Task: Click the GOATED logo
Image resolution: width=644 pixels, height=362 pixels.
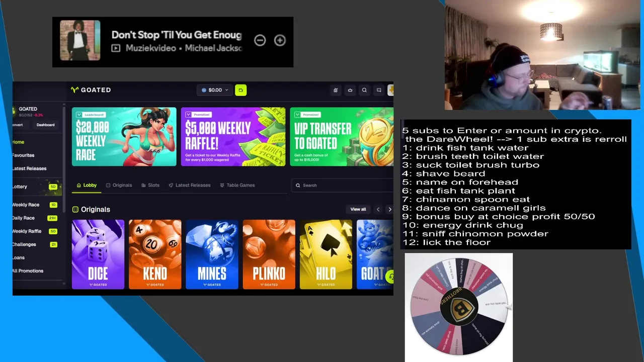Action: [91, 90]
